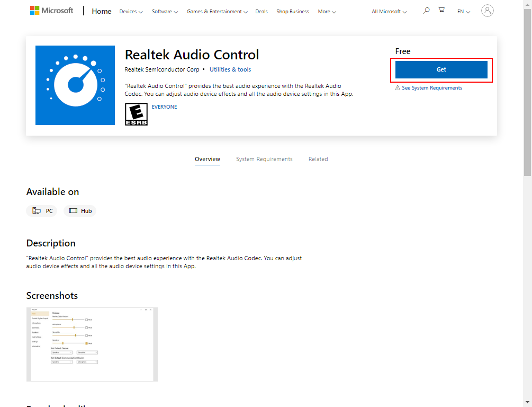Click the warning icon beside See System Requirements
Screen dimensions: 532x407
pyautogui.click(x=398, y=87)
